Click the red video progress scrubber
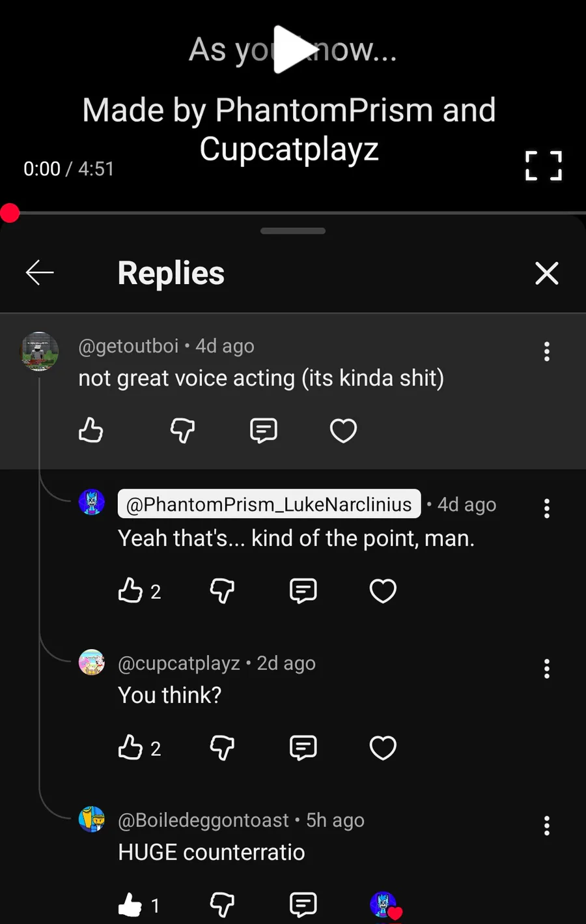This screenshot has width=586, height=924. coord(10,213)
